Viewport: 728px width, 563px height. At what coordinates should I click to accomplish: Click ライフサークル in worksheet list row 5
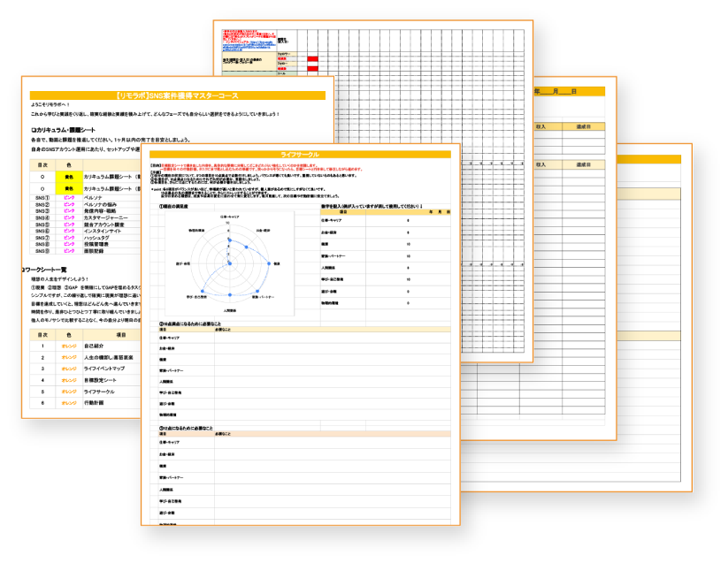click(x=99, y=392)
